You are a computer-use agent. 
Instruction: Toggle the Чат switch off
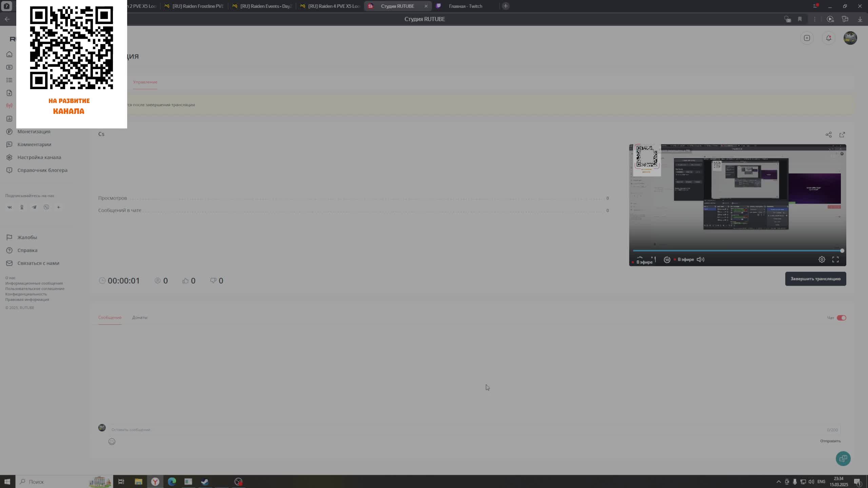click(841, 318)
